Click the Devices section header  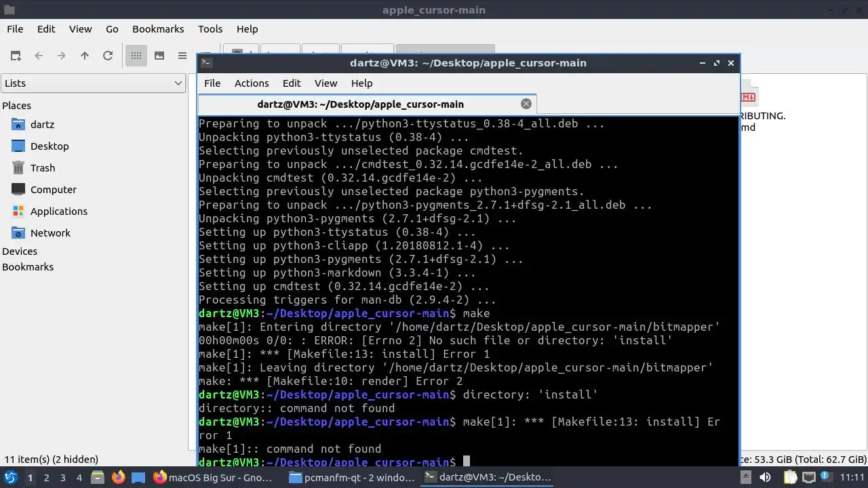click(20, 251)
